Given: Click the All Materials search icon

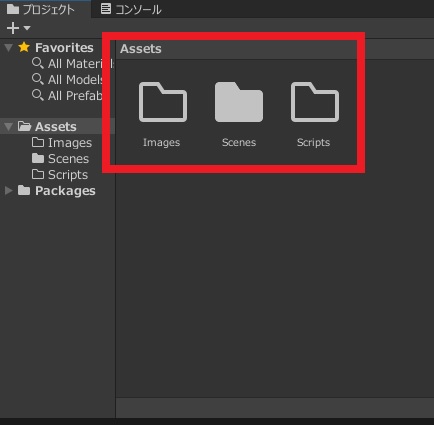Looking at the screenshot, I should (37, 63).
